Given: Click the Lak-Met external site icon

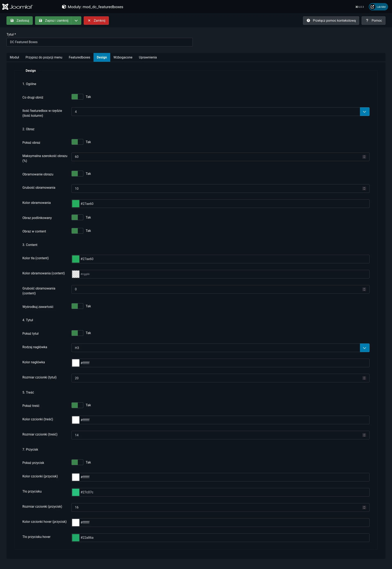Looking at the screenshot, I should point(372,7).
